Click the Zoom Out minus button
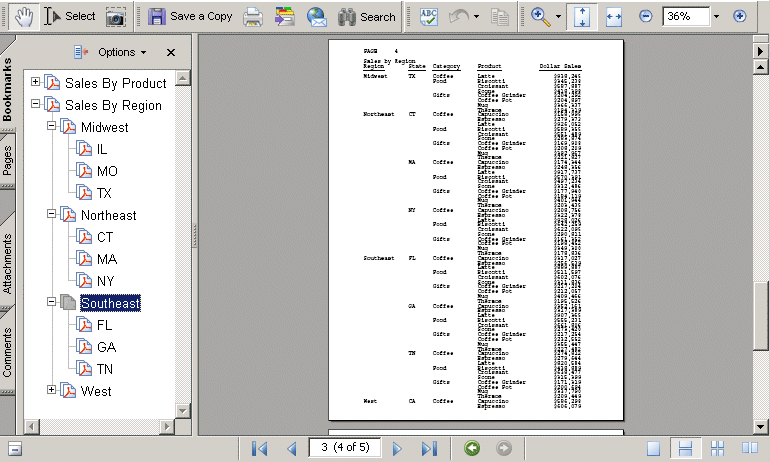The height and width of the screenshot is (462, 770). [x=646, y=16]
